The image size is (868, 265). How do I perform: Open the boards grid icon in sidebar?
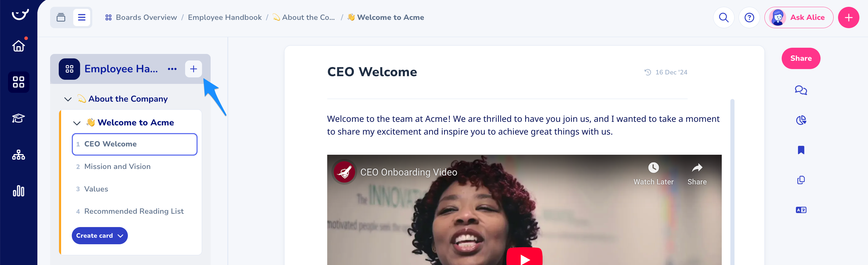coord(18,82)
